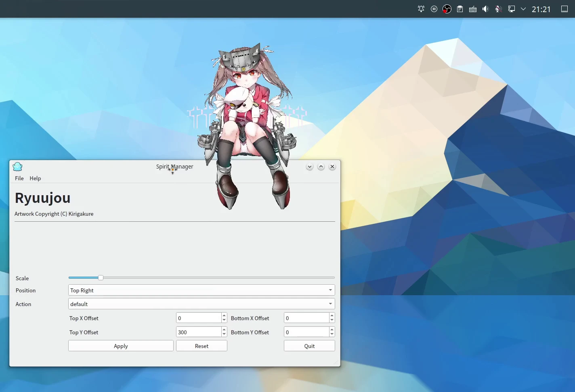Open the clipboard tray icon
575x392 pixels.
click(460, 9)
